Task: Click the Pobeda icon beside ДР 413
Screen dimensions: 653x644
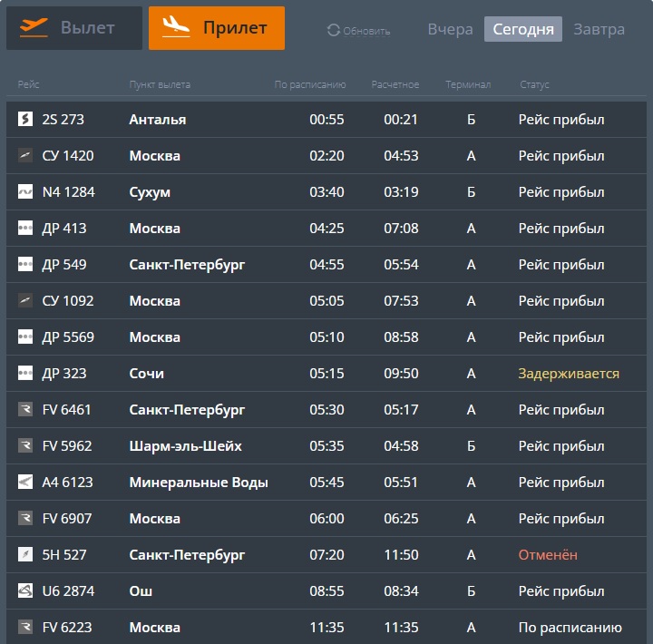Action: [25, 228]
